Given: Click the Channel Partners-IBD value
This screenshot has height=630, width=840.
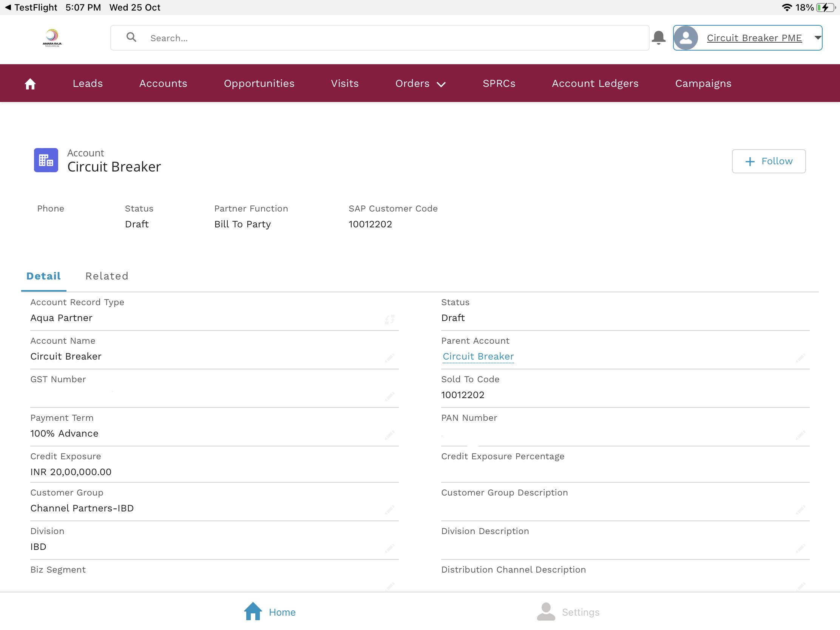Looking at the screenshot, I should point(82,508).
